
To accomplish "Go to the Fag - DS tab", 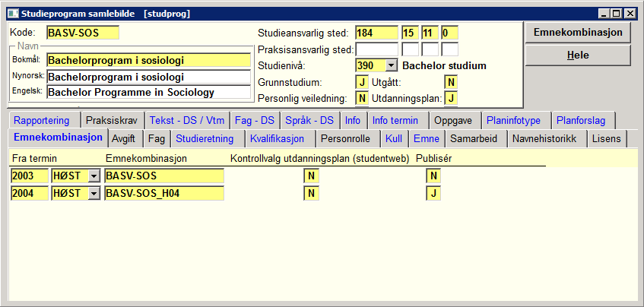I will pyautogui.click(x=254, y=121).
